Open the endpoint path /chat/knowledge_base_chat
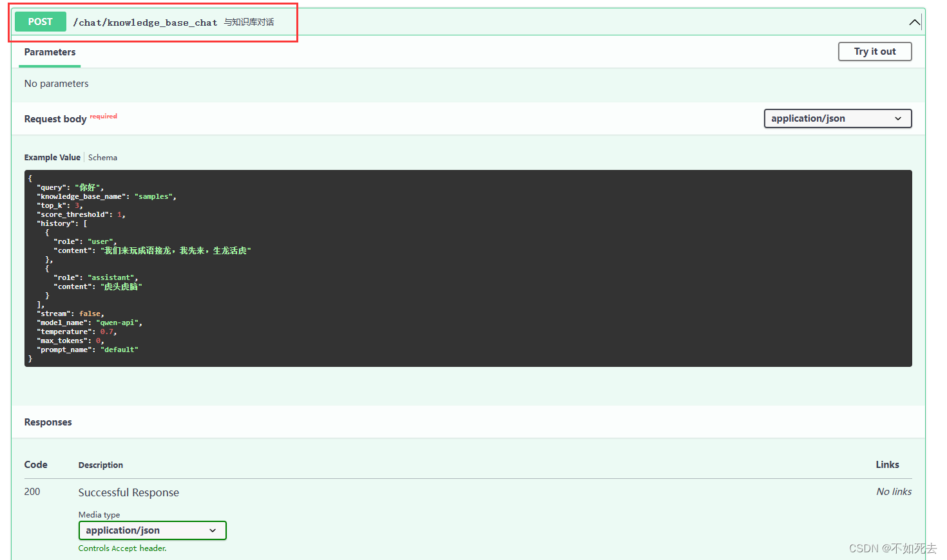Screen dimensions: 947x560 [x=145, y=21]
